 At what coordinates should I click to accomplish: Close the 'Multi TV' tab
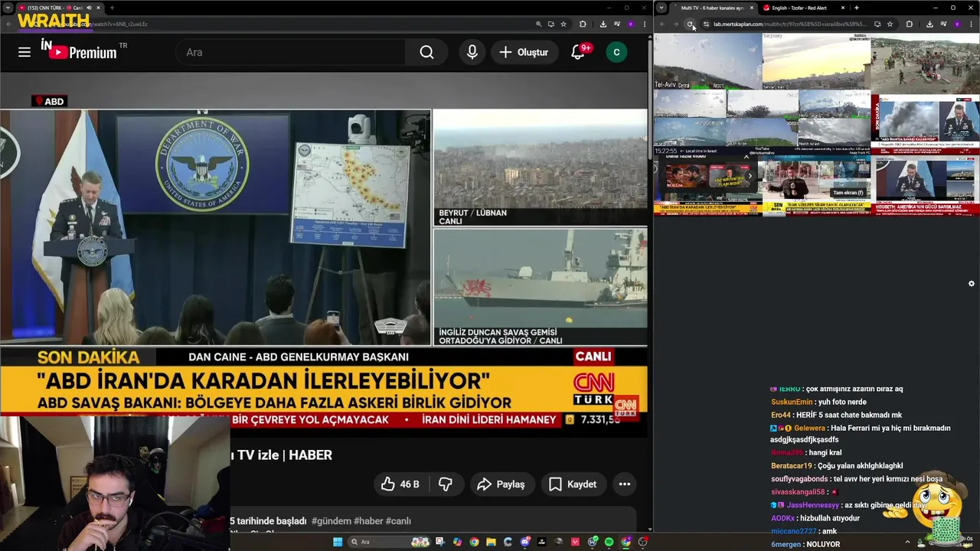752,8
